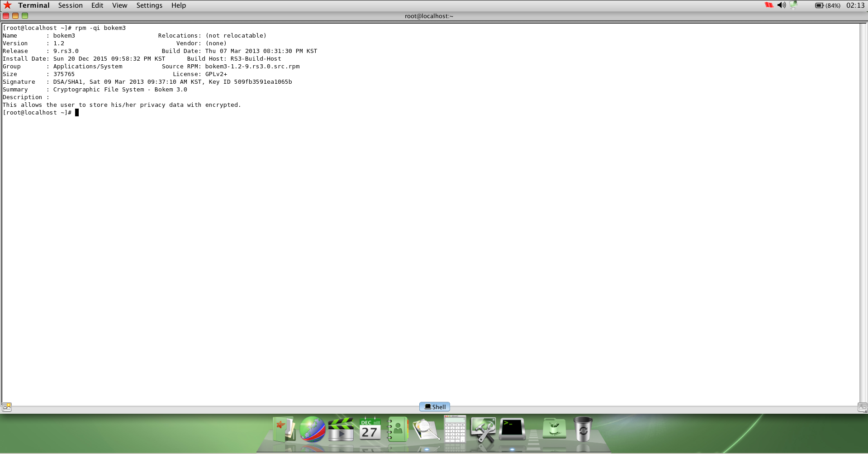Click the terminal icon in the dock
This screenshot has height=454, width=868.
click(512, 429)
